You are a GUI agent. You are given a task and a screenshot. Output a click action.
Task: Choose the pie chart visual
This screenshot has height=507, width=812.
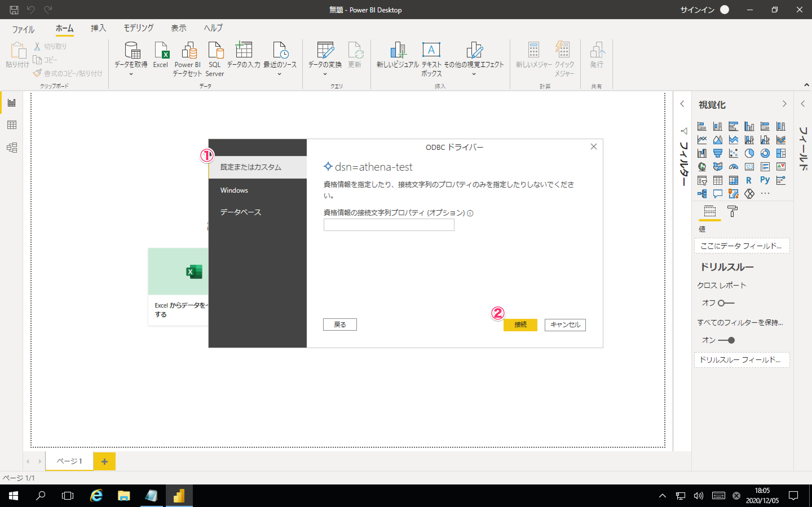click(749, 153)
